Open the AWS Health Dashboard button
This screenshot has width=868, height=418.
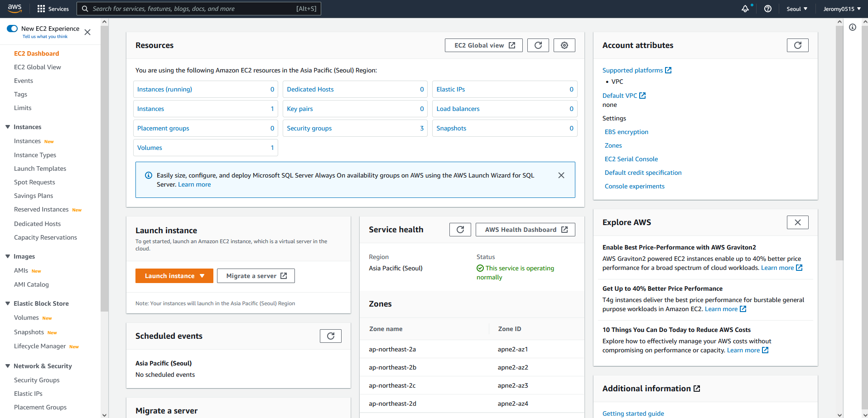click(x=526, y=230)
